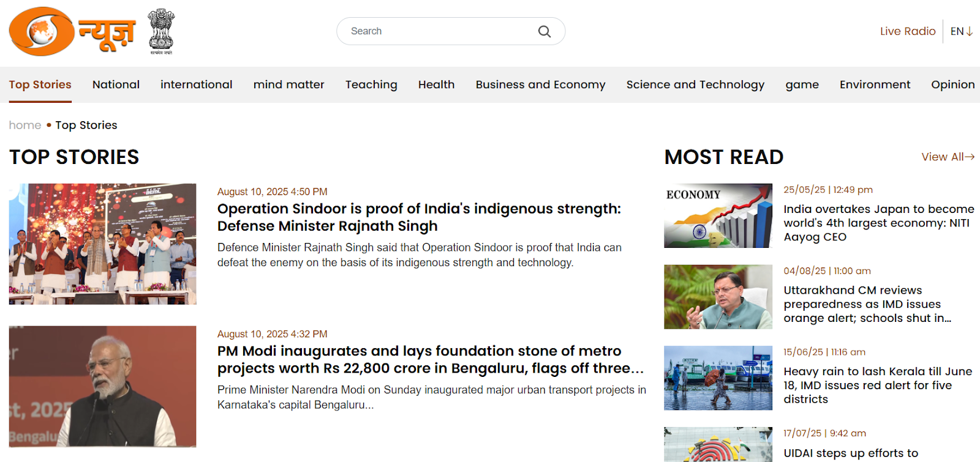Select the Top Stories tab
This screenshot has height=462, width=980.
click(40, 84)
